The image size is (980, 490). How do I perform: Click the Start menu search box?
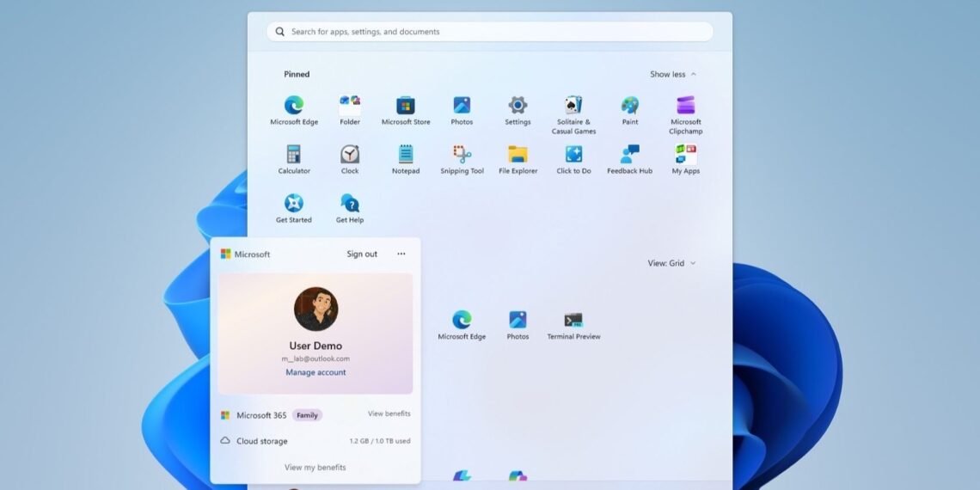click(x=490, y=31)
